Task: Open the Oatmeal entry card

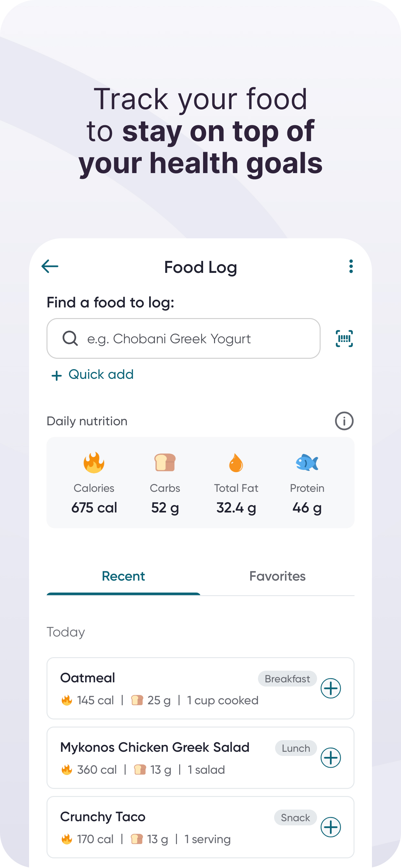Action: tap(200, 688)
